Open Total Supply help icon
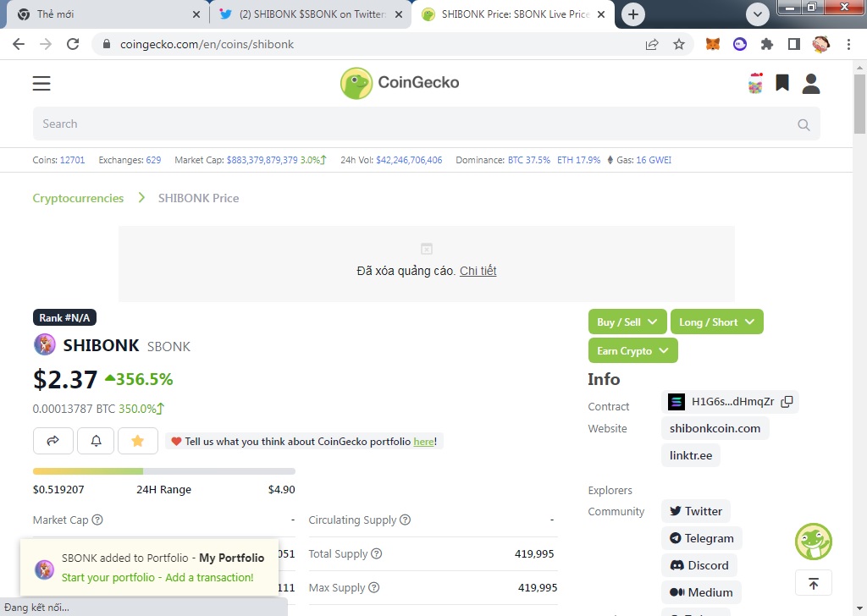The width and height of the screenshot is (867, 616). 377,553
